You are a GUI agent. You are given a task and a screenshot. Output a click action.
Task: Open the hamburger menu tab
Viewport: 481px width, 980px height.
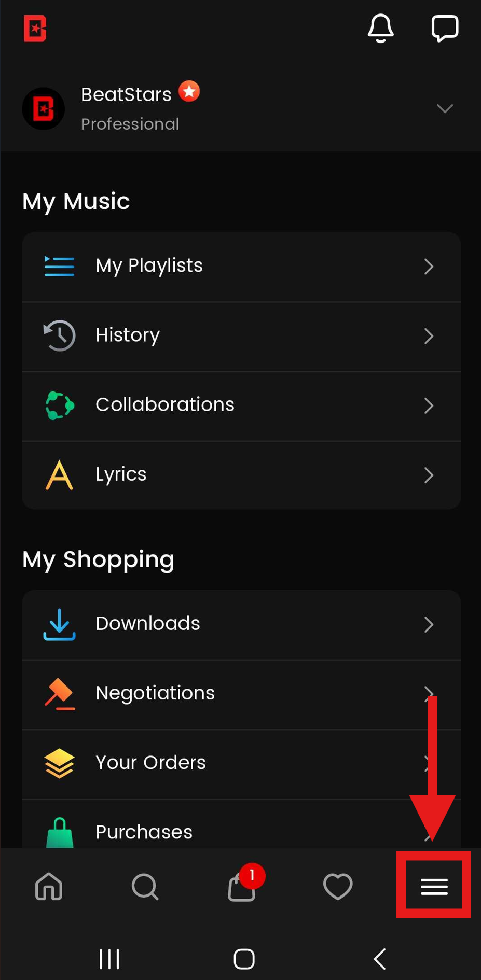point(434,886)
